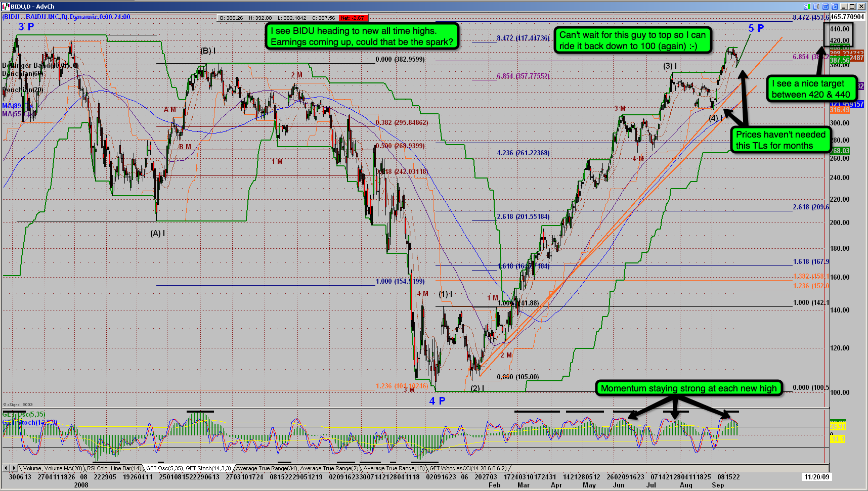The width and height of the screenshot is (868, 491).
Task: Click the Open price value O: 386.26
Action: click(x=231, y=18)
